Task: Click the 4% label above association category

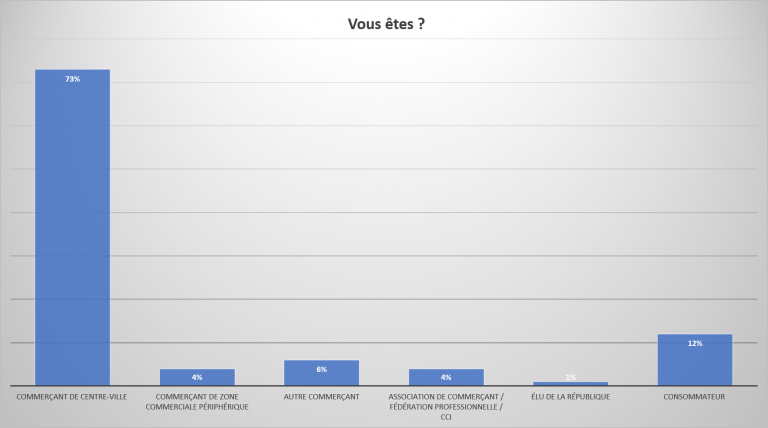Action: coord(446,377)
